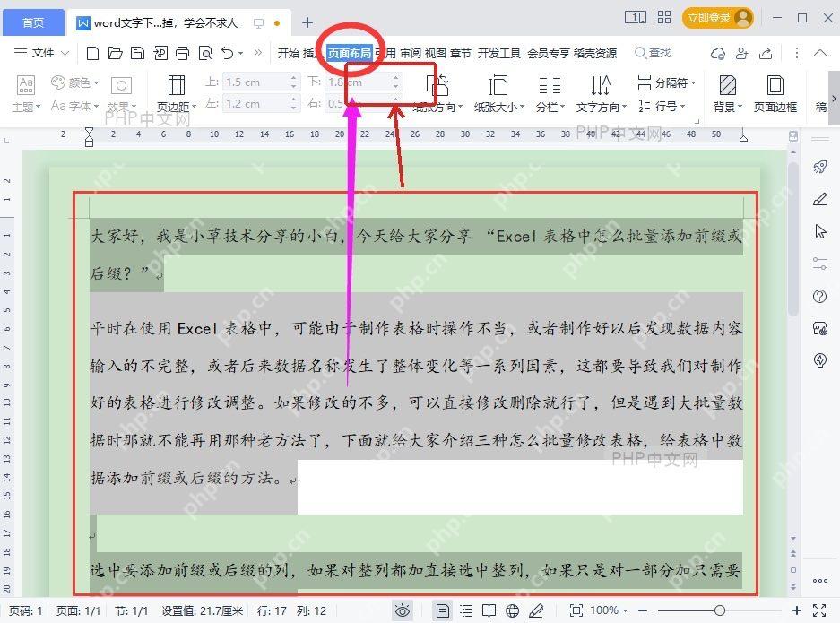Click the collaborate add-user icon
840x623 pixels.
742,53
